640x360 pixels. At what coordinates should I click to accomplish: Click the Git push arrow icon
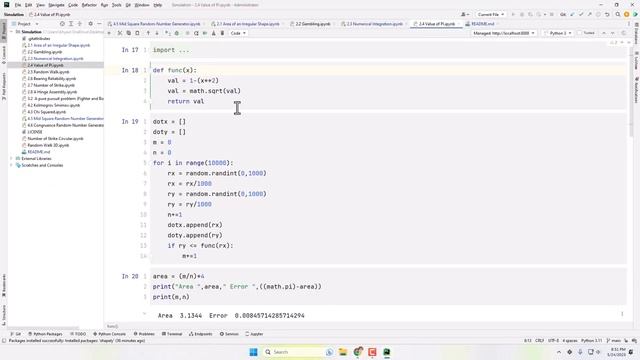[589, 14]
